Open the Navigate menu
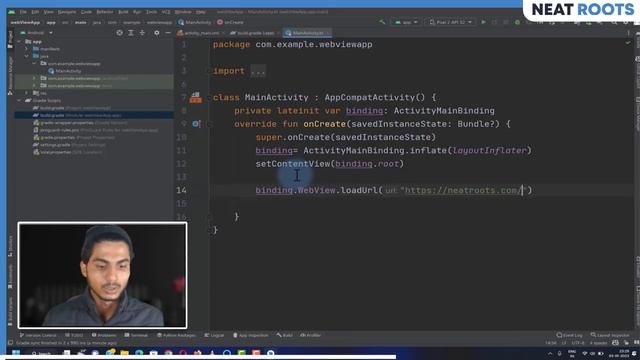The width and height of the screenshot is (640, 360). tap(67, 12)
